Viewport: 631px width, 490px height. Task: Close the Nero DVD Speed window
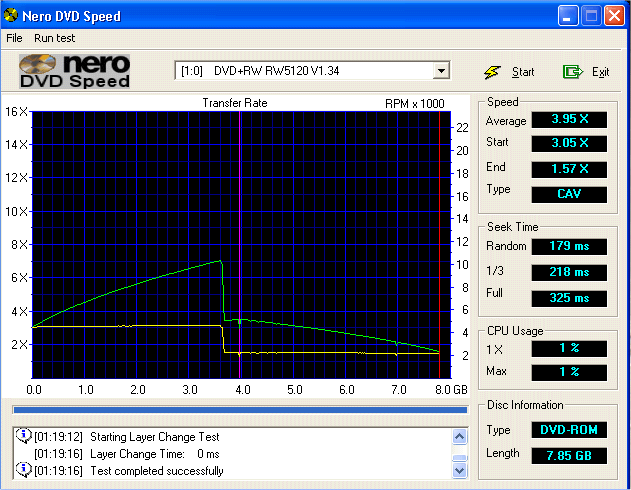click(614, 16)
